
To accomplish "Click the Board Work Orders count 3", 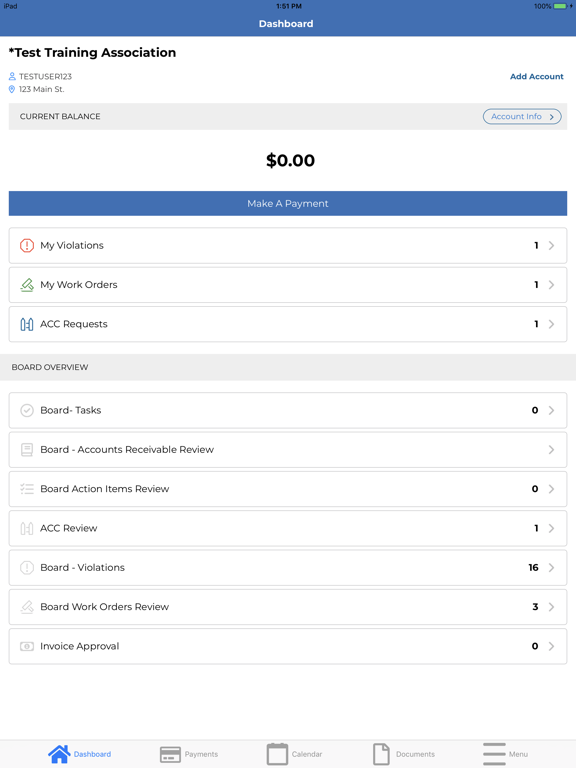I will click(x=535, y=607).
